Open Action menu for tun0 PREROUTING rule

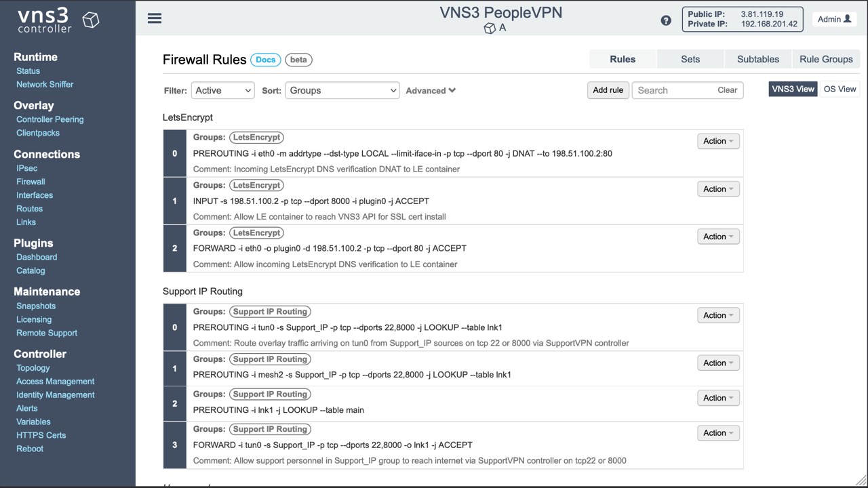[718, 315]
